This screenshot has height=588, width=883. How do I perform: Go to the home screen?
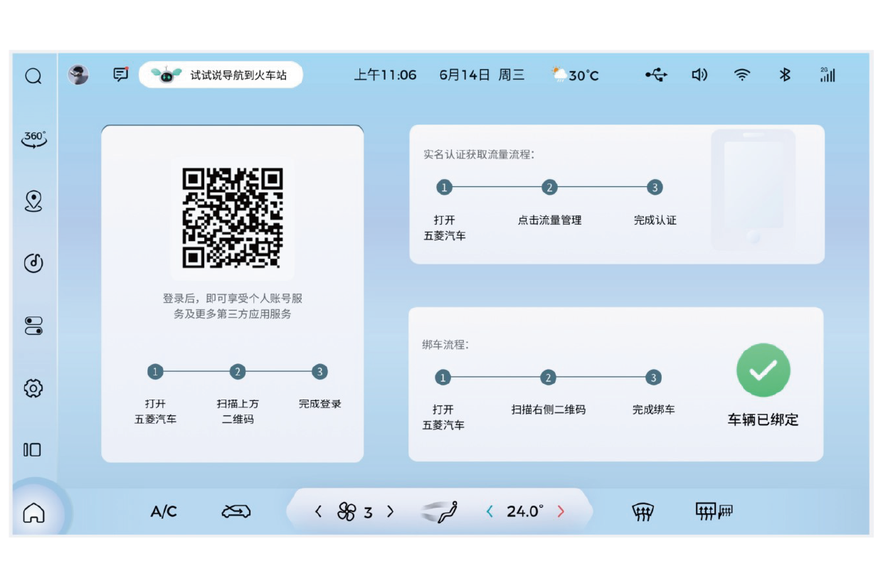33,512
